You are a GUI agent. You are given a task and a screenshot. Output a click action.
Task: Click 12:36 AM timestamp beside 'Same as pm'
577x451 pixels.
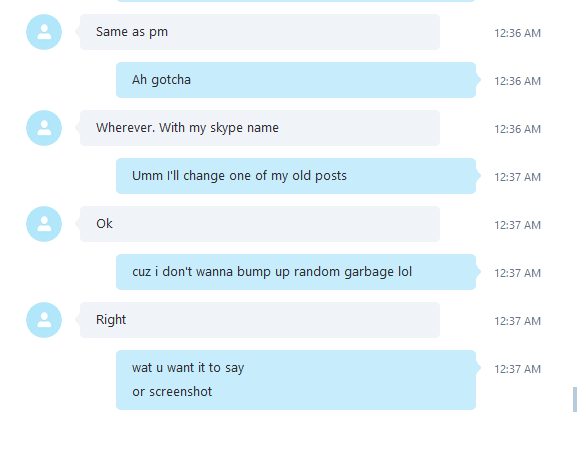click(x=517, y=33)
